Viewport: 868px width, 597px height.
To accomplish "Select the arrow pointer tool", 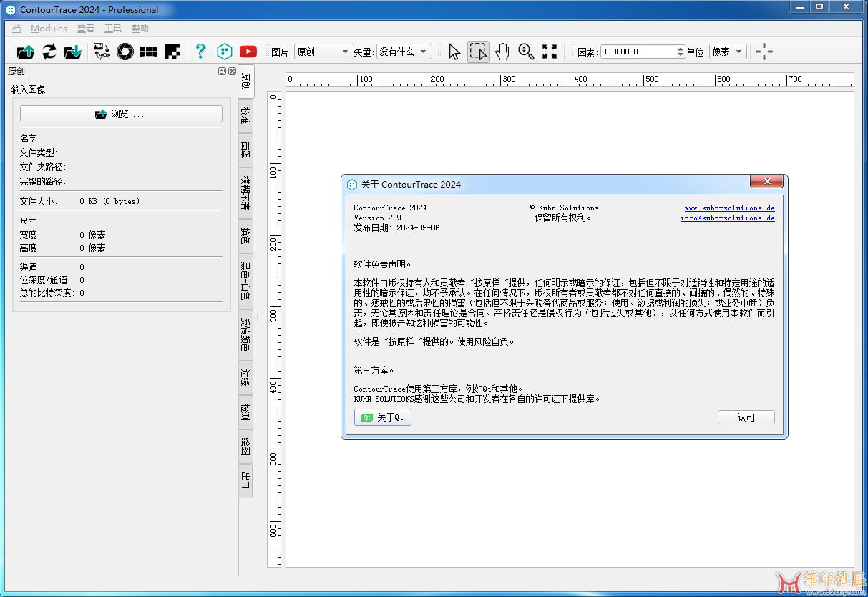I will (454, 52).
